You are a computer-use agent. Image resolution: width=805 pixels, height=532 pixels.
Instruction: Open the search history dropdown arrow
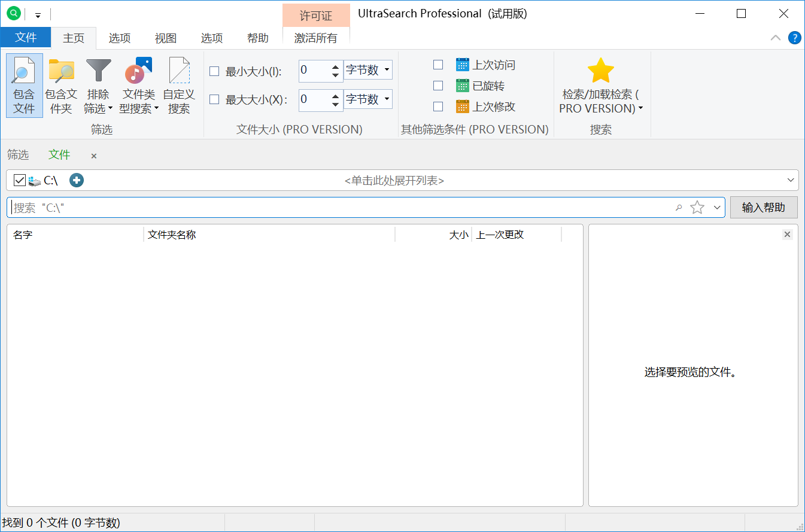tap(717, 208)
